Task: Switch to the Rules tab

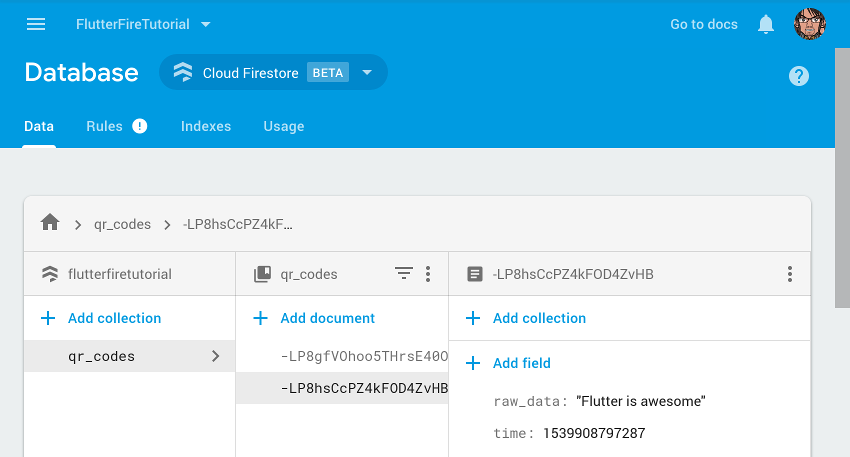Action: point(104,126)
